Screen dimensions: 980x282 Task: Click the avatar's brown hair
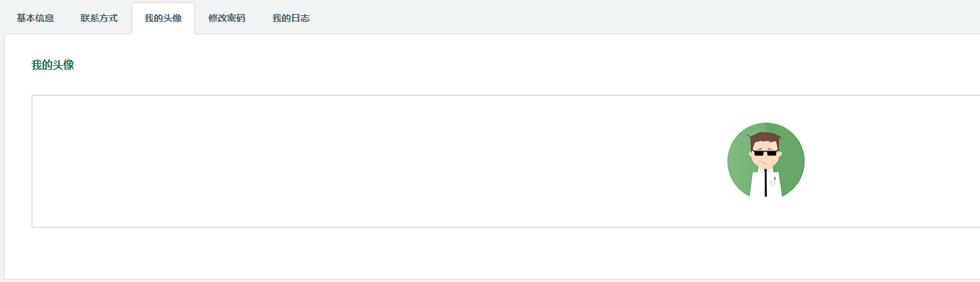(x=764, y=140)
